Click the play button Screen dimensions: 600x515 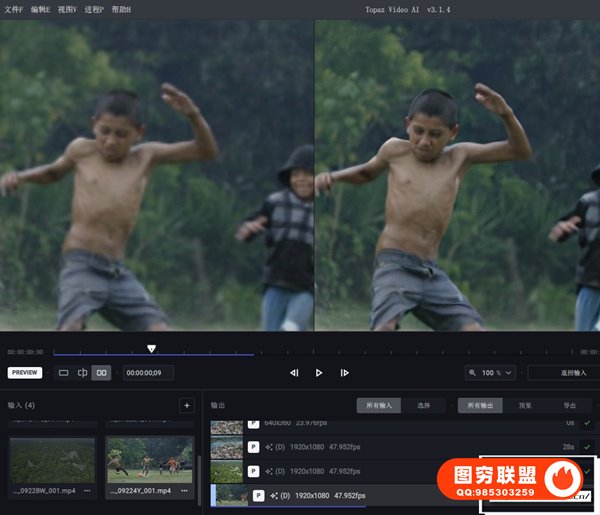click(x=319, y=373)
